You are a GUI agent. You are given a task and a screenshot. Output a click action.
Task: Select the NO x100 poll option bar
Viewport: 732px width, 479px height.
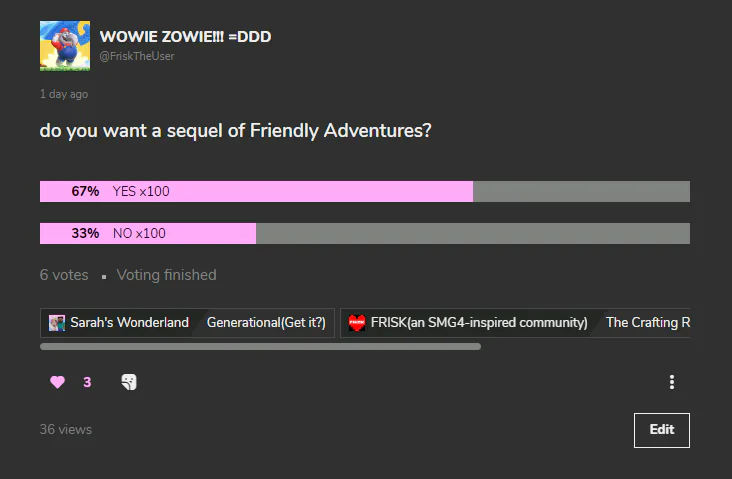[365, 233]
